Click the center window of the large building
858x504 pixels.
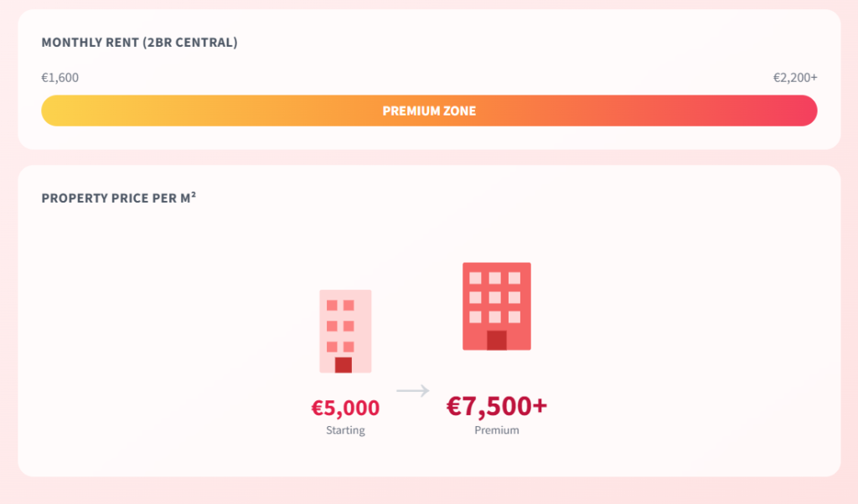(495, 297)
